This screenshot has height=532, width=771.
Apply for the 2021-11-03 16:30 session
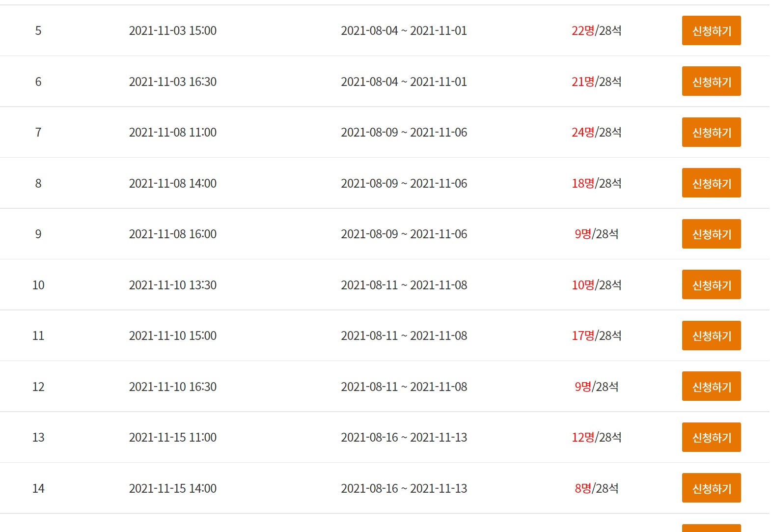711,81
